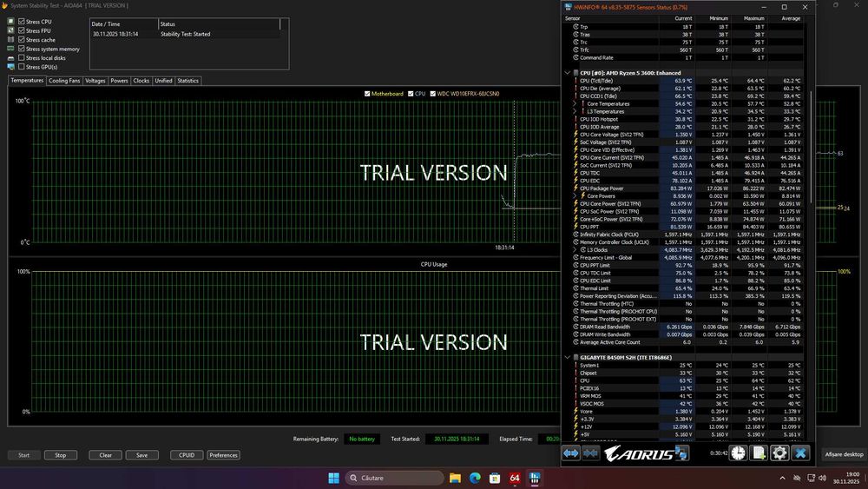This screenshot has width=868, height=489.
Task: Collapse CPU AMD Ryzen 5 3600 section
Action: click(567, 73)
